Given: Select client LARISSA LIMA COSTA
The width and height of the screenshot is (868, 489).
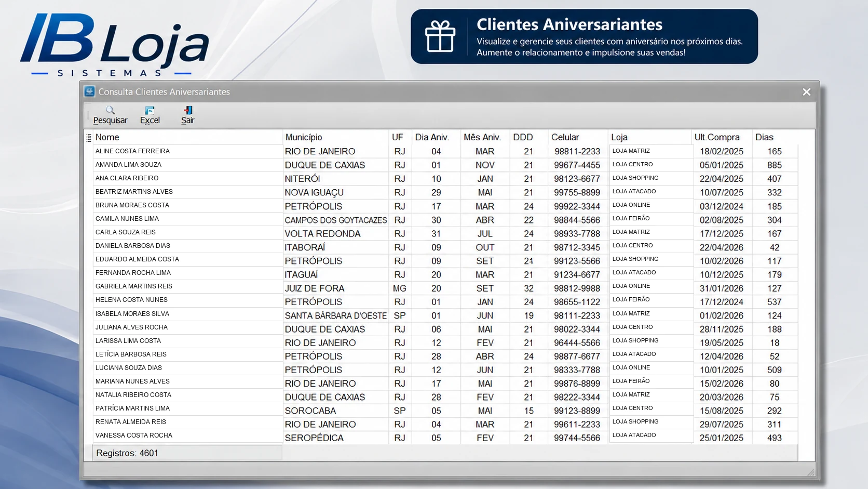Looking at the screenshot, I should (128, 341).
